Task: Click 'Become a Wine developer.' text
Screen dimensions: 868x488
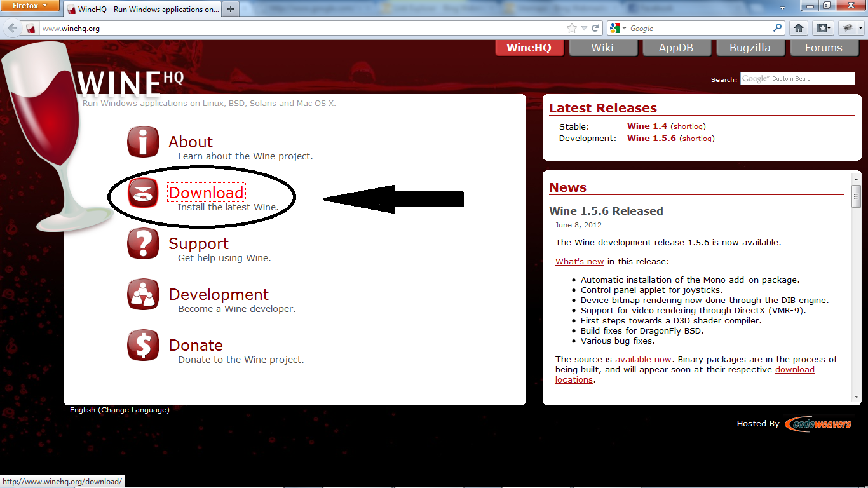Action: [x=237, y=309]
